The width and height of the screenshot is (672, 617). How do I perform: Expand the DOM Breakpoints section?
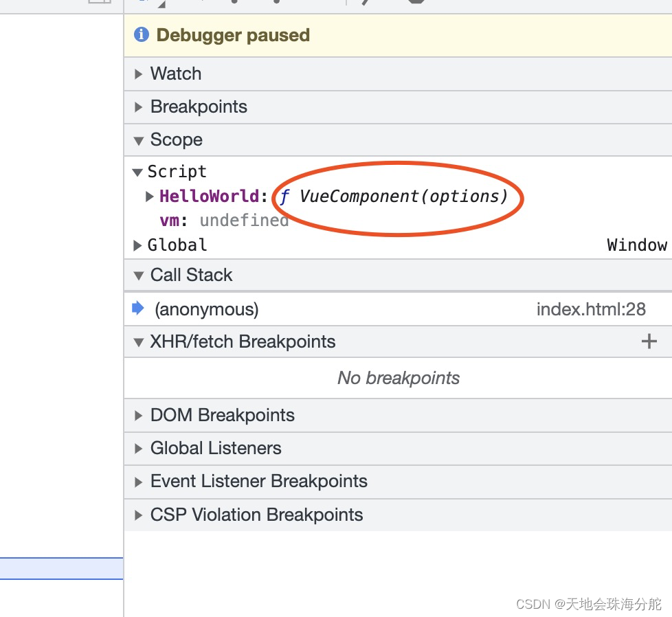click(138, 416)
